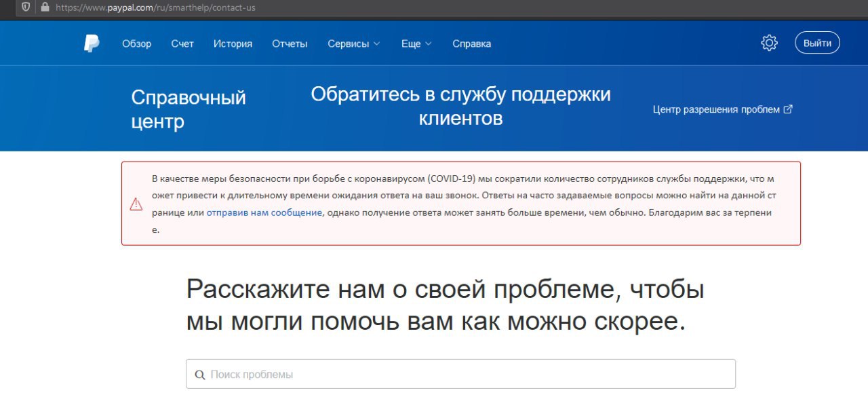Open the Обзор menu item

tap(137, 43)
